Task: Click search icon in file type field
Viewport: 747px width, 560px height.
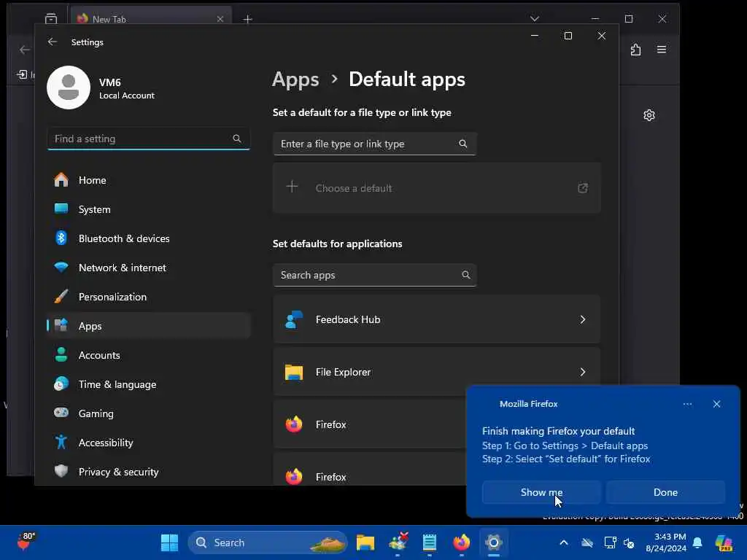Action: click(x=463, y=144)
